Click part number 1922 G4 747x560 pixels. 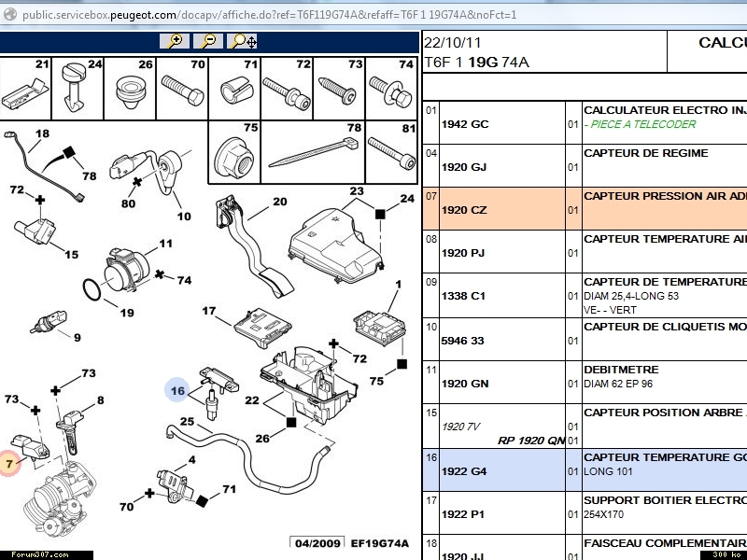pyautogui.click(x=464, y=471)
